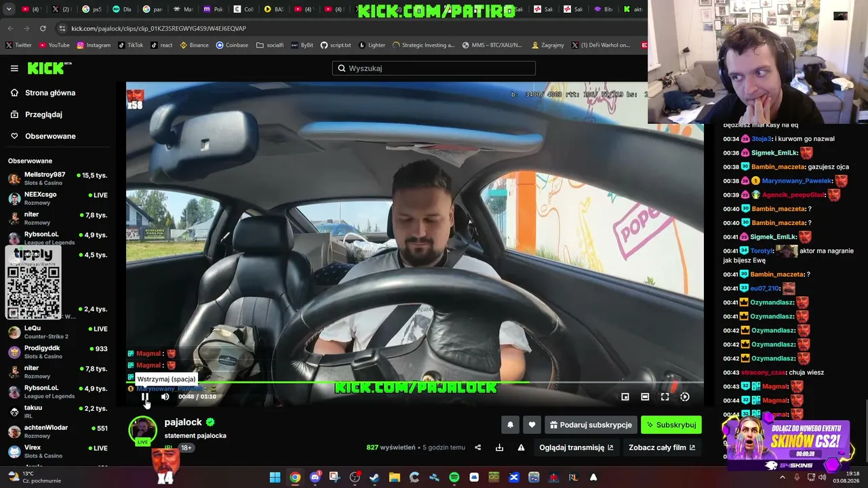The image size is (868, 488).
Task: Open the Chrome tab search dropdown
Action: [x=9, y=9]
